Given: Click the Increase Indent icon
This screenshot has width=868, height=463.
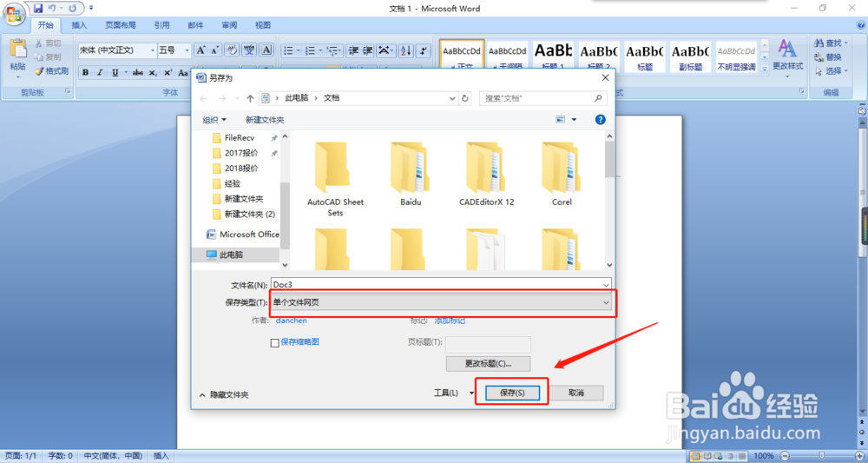Looking at the screenshot, I should tap(367, 50).
